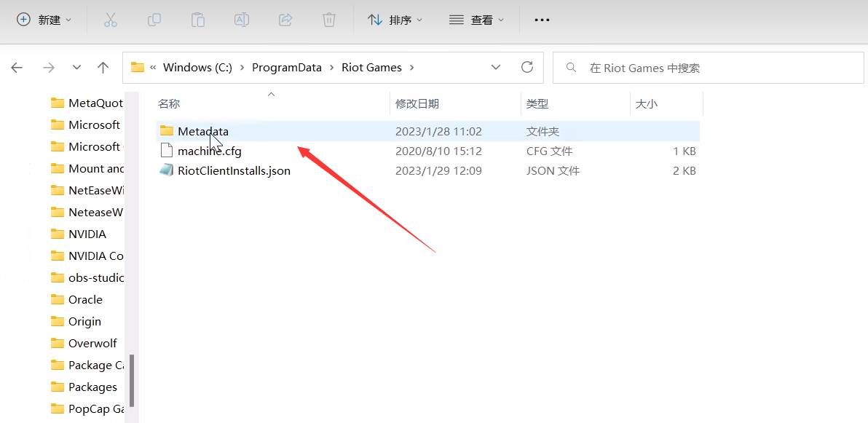
Task: Click Oracle folder icon in sidebar
Action: [x=58, y=299]
